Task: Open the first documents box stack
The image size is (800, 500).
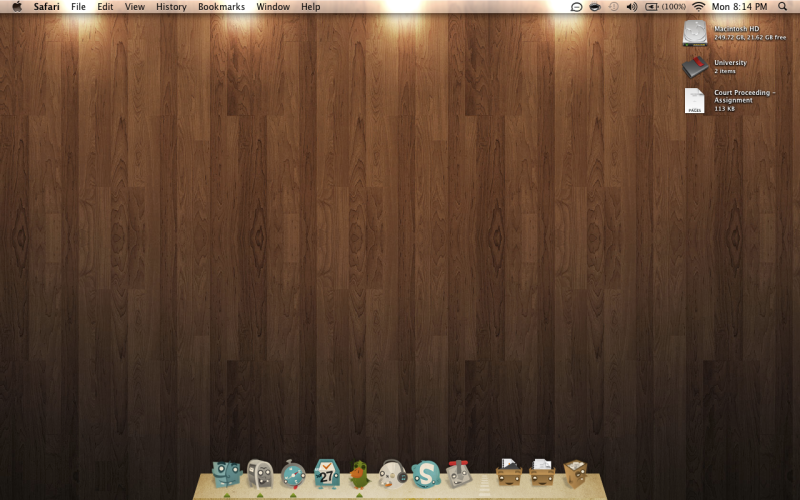Action: (x=509, y=472)
